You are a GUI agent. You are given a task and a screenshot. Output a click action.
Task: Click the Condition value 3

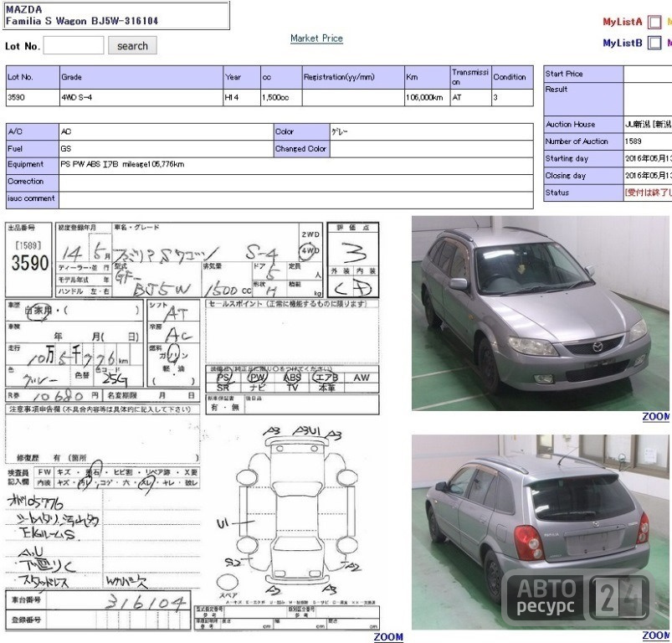[512, 98]
